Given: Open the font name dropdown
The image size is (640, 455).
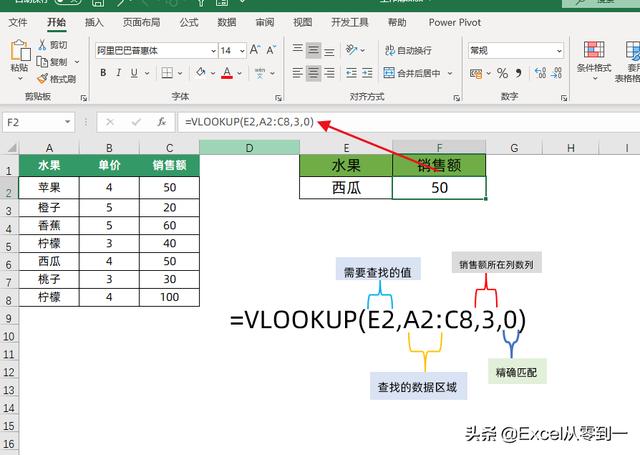Looking at the screenshot, I should coord(213,51).
